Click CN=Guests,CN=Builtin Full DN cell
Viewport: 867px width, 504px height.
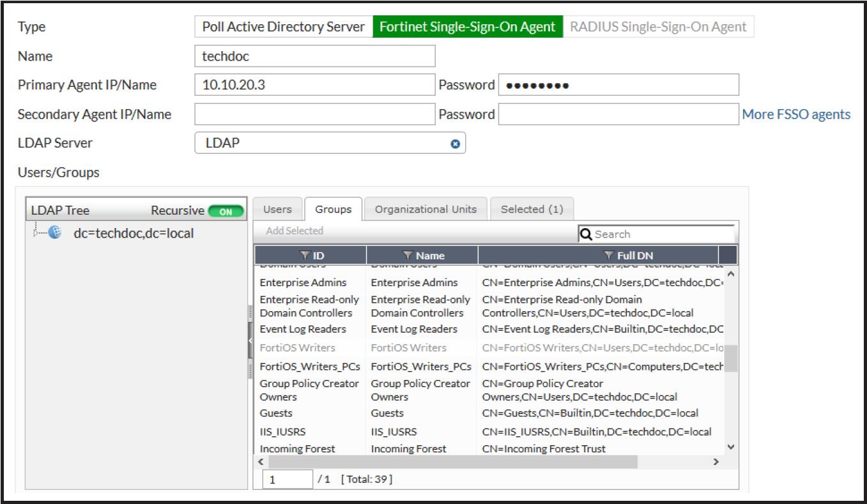pos(590,413)
